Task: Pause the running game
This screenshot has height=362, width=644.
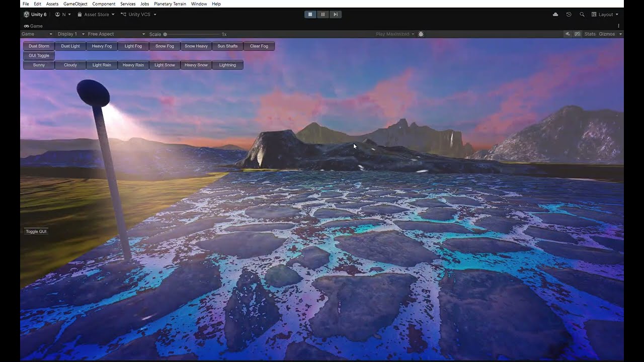Action: (x=323, y=15)
